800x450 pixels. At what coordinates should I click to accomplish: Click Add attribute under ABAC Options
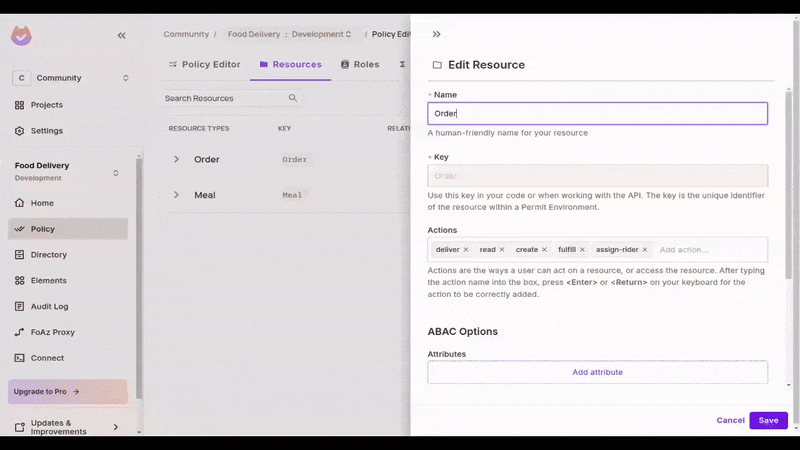click(597, 372)
